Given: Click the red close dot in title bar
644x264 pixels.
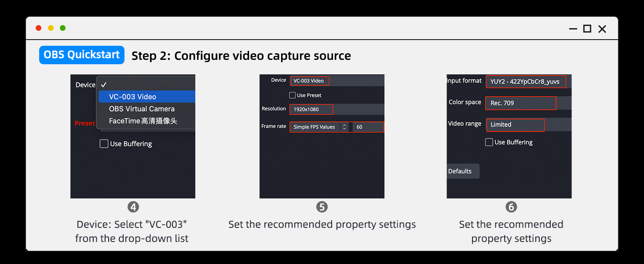Looking at the screenshot, I should (39, 28).
